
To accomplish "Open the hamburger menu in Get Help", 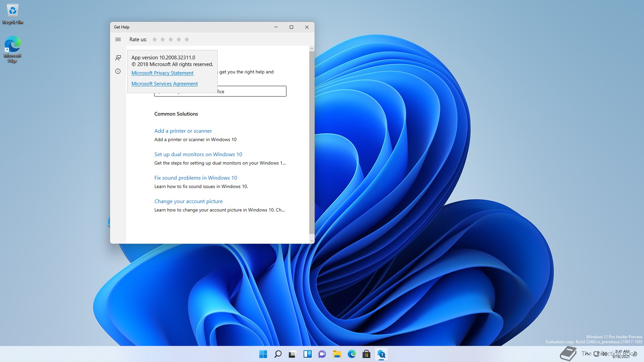I will pyautogui.click(x=118, y=40).
